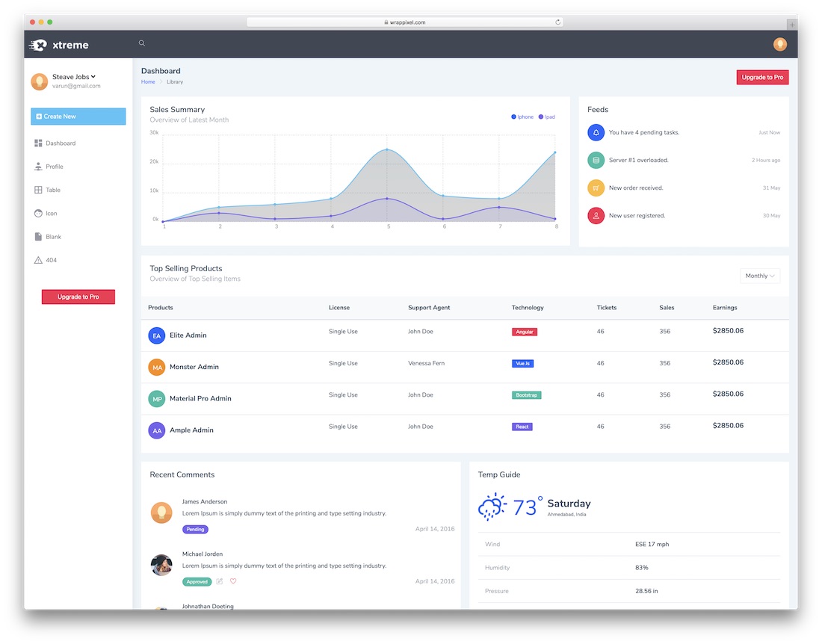Click the Products column header
The image size is (822, 644).
point(161,308)
